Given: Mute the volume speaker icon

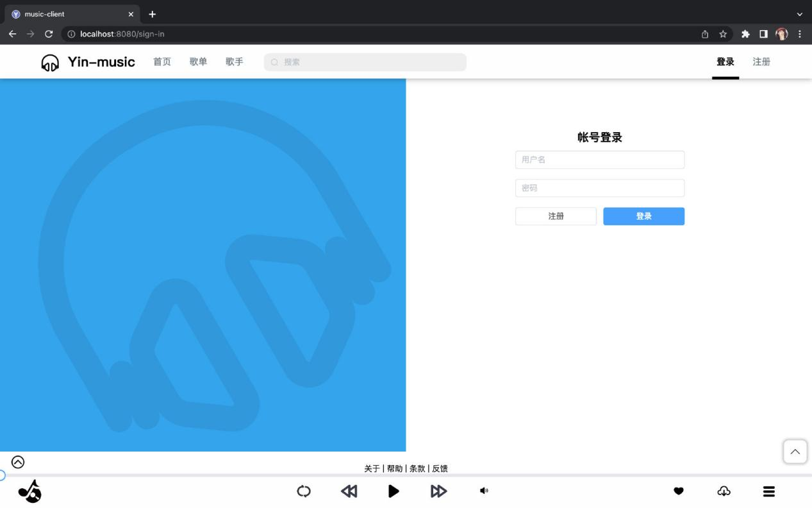Looking at the screenshot, I should 484,491.
